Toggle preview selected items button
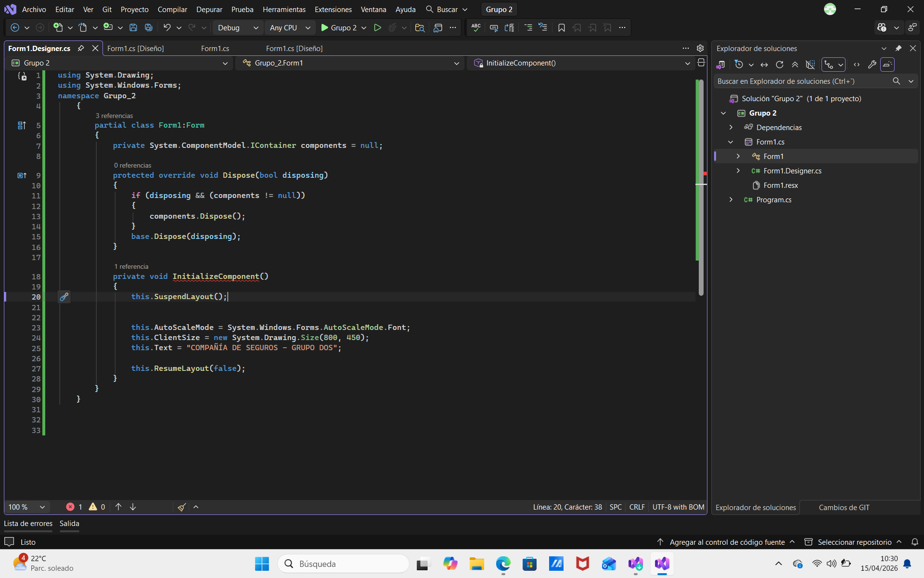The height and width of the screenshot is (578, 924). tap(887, 65)
